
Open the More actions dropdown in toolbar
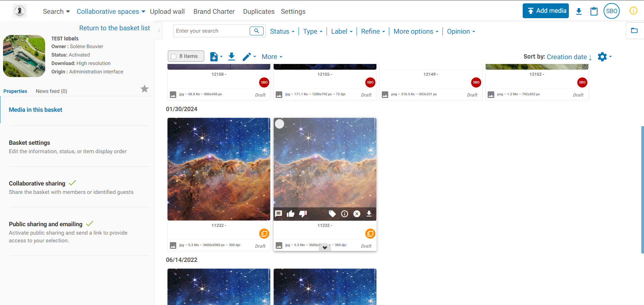tap(272, 57)
